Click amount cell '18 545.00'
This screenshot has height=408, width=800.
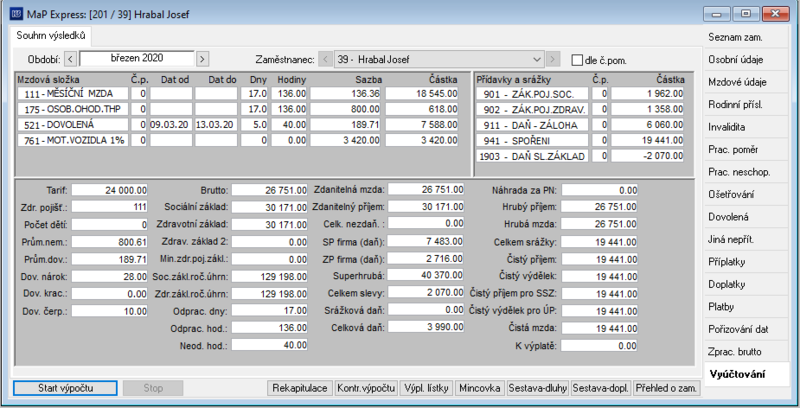tap(421, 94)
